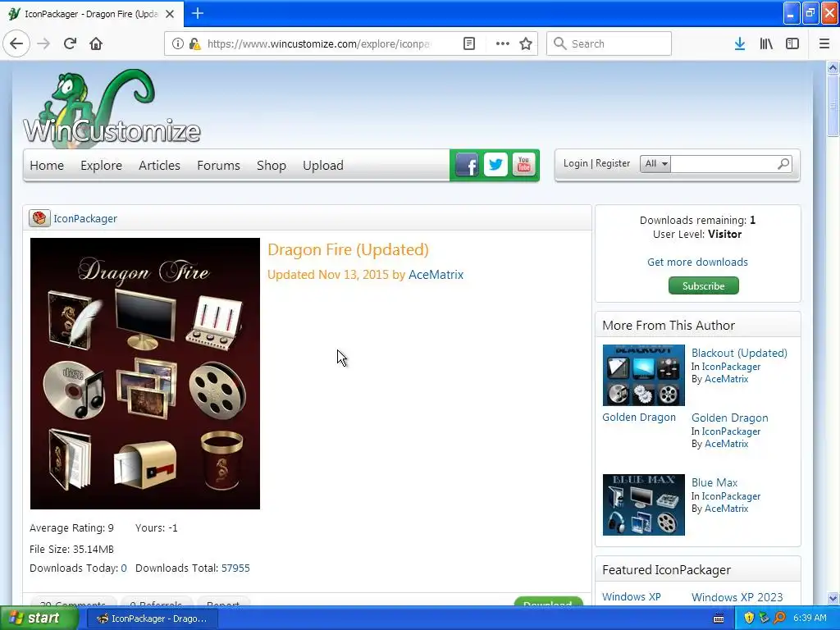840x630 pixels.
Task: Click the Downloads Today 0 value
Action: tap(124, 568)
